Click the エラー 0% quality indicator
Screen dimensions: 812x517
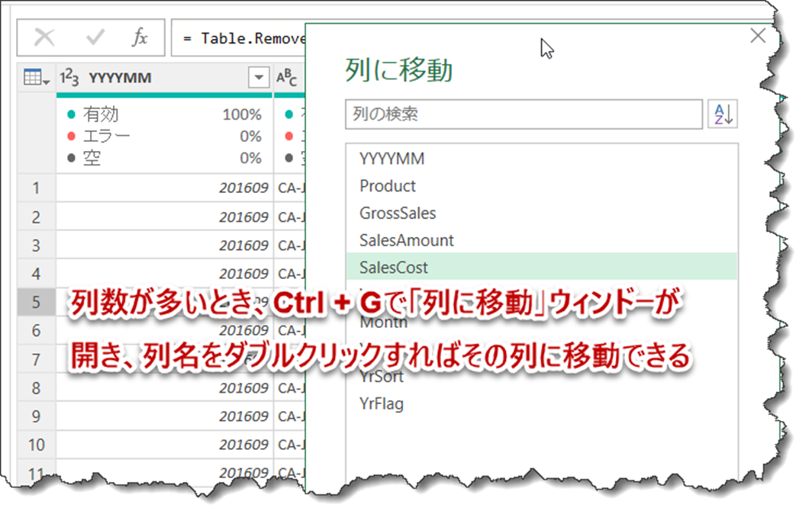(164, 136)
